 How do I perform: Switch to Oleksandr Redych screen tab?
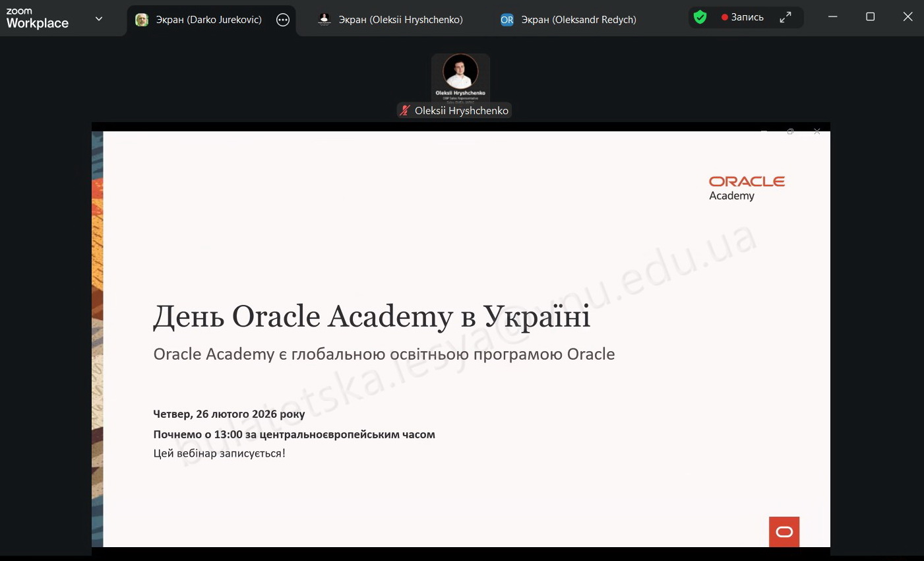[x=578, y=20]
